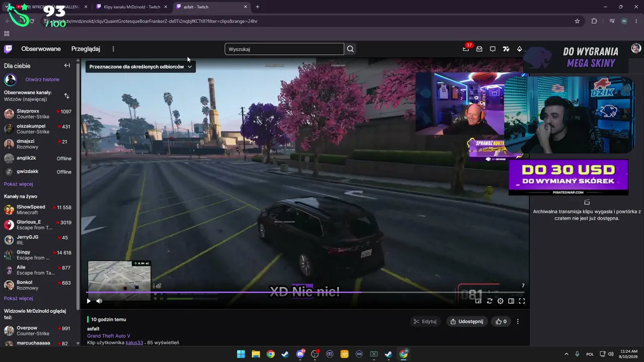Open Twitch notifications inbox with 37 badge

click(466, 49)
